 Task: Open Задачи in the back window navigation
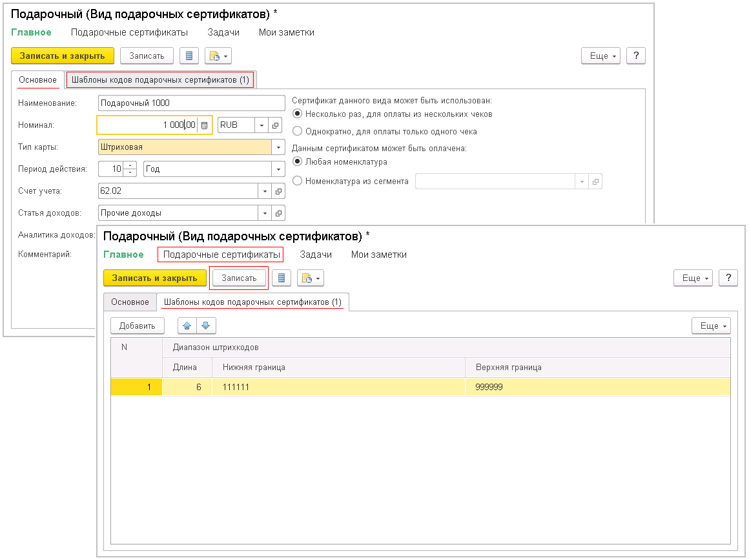tap(223, 32)
